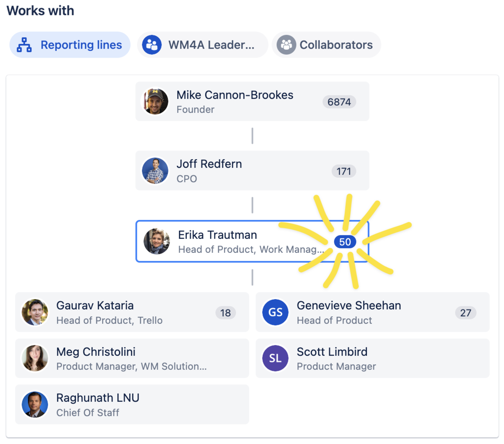
Task: Enable the WM4A Leadership view
Action: [202, 45]
